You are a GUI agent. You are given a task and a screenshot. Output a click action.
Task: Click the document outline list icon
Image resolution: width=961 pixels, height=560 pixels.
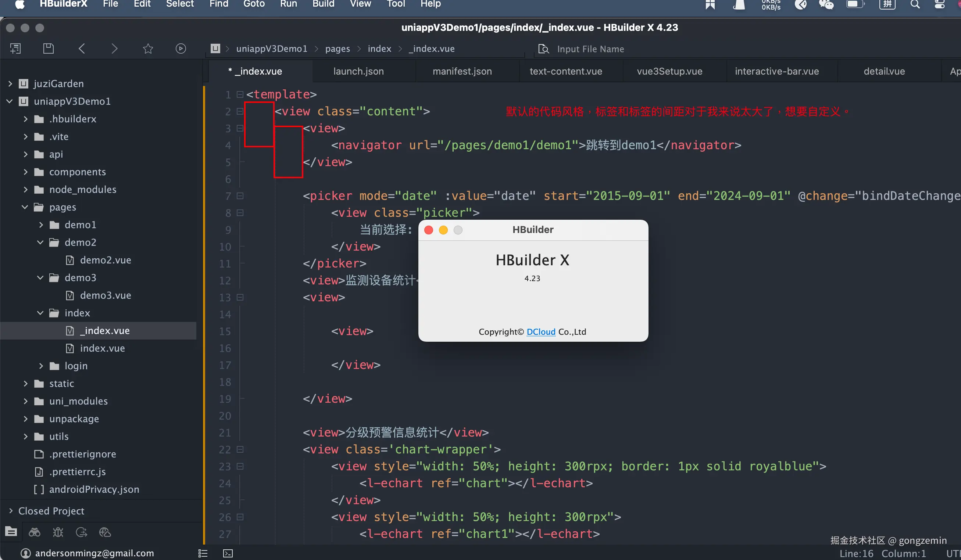point(203,553)
